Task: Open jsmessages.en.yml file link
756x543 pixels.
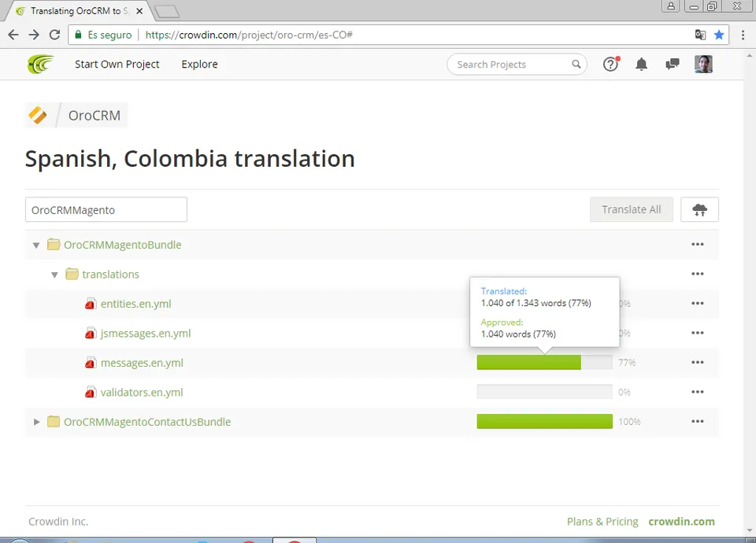Action: (146, 334)
